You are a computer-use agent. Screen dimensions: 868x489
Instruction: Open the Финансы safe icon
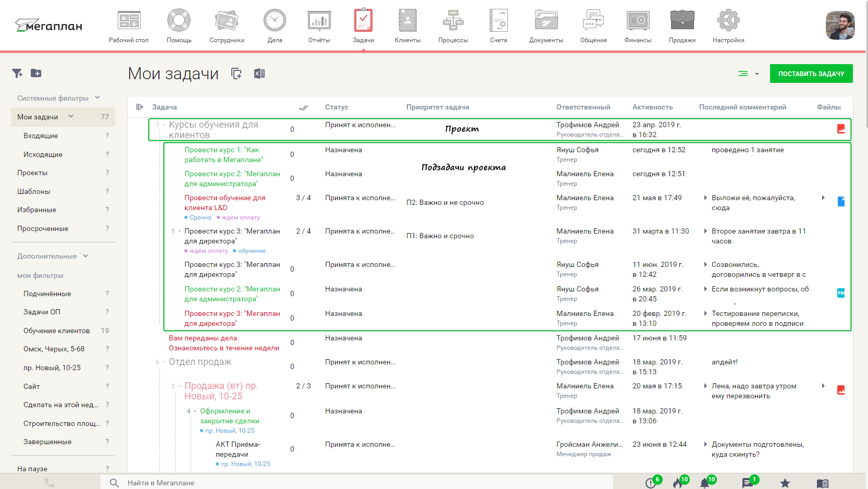tap(638, 21)
